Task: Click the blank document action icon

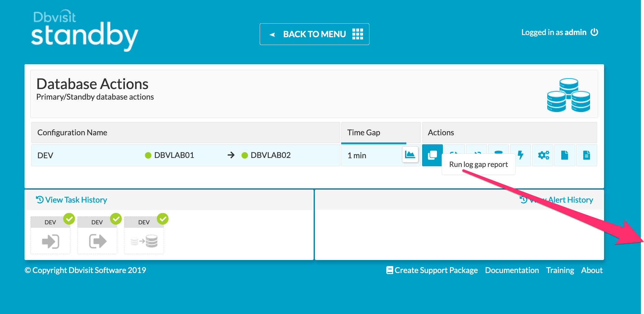Action: pyautogui.click(x=565, y=155)
